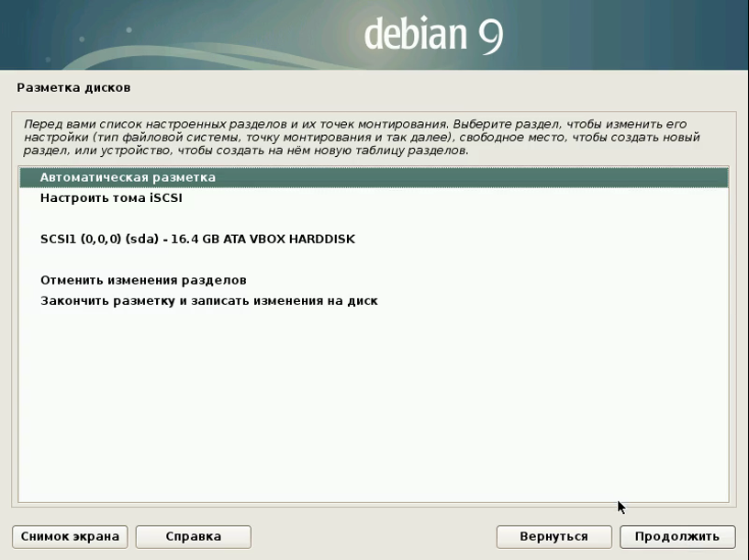Viewport: 749px width, 560px height.
Task: Click the '9' version numeral in banner
Action: [490, 35]
